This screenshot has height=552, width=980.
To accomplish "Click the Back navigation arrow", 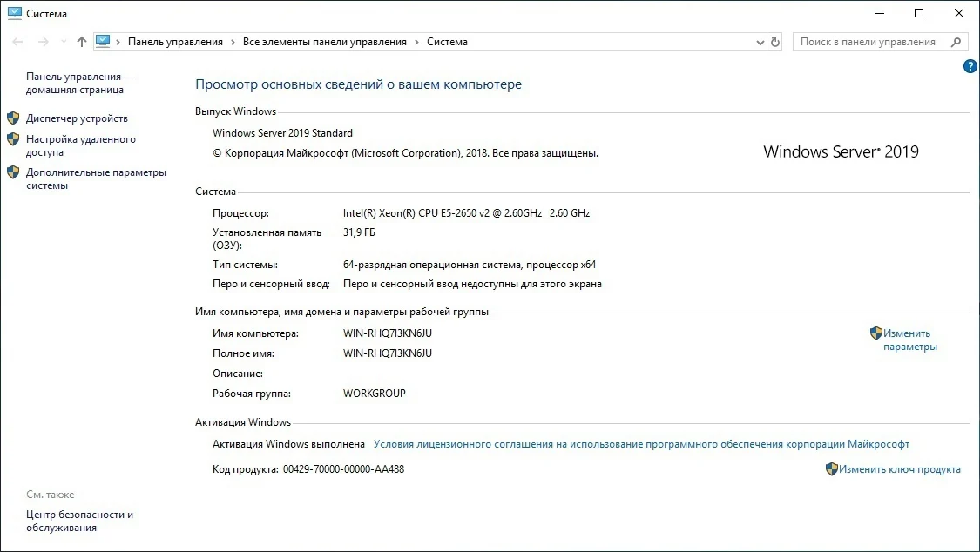I will 17,42.
